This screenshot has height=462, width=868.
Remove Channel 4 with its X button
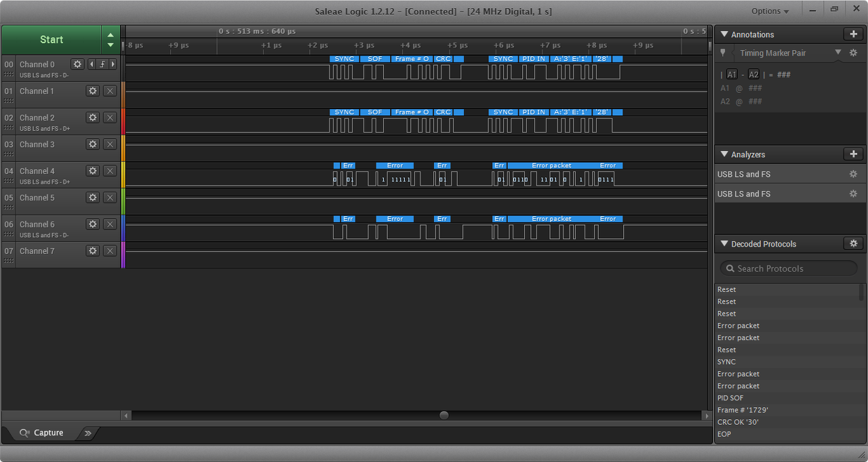(110, 171)
